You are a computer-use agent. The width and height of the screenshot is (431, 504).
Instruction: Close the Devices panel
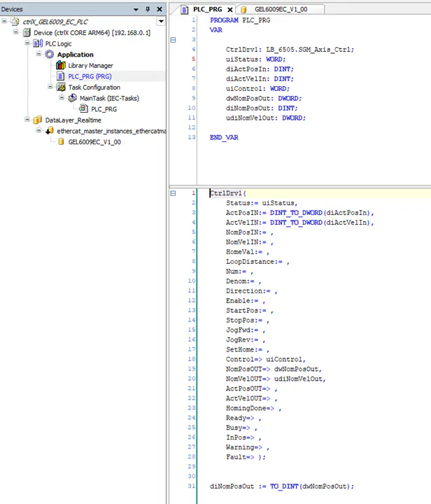tap(160, 9)
